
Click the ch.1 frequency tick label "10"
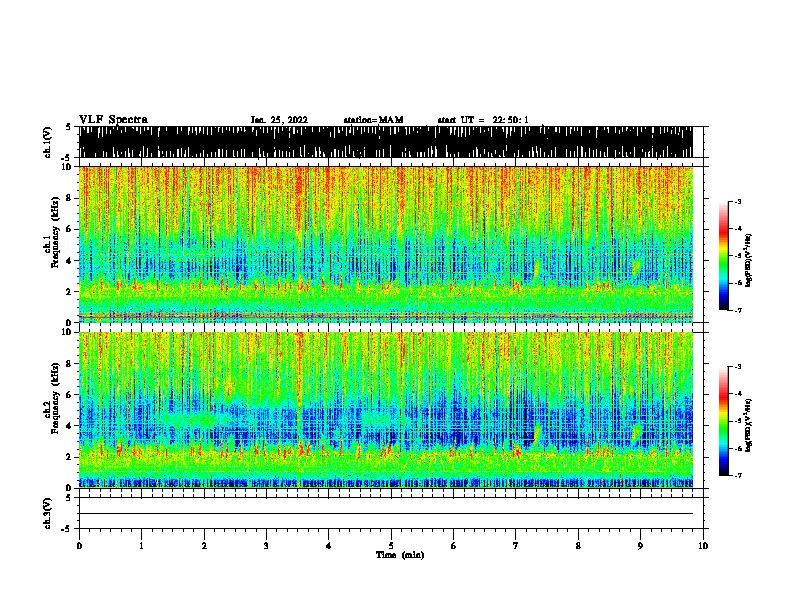click(x=69, y=167)
